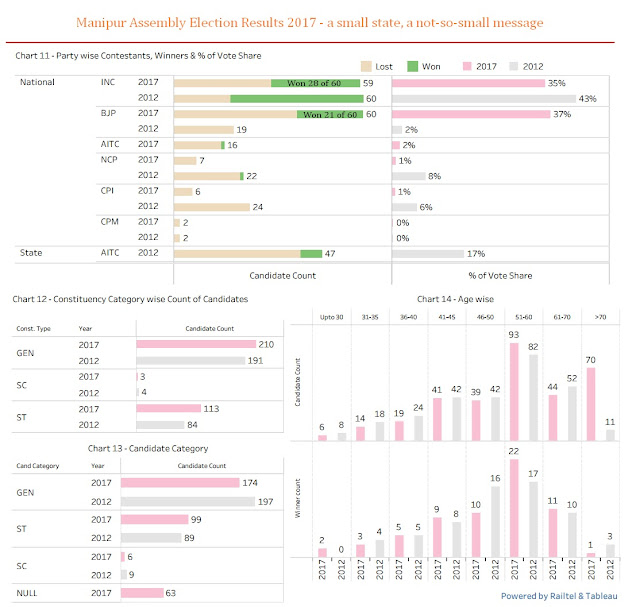Select the 8% vote share bar
The image size is (640, 607).
409,176
